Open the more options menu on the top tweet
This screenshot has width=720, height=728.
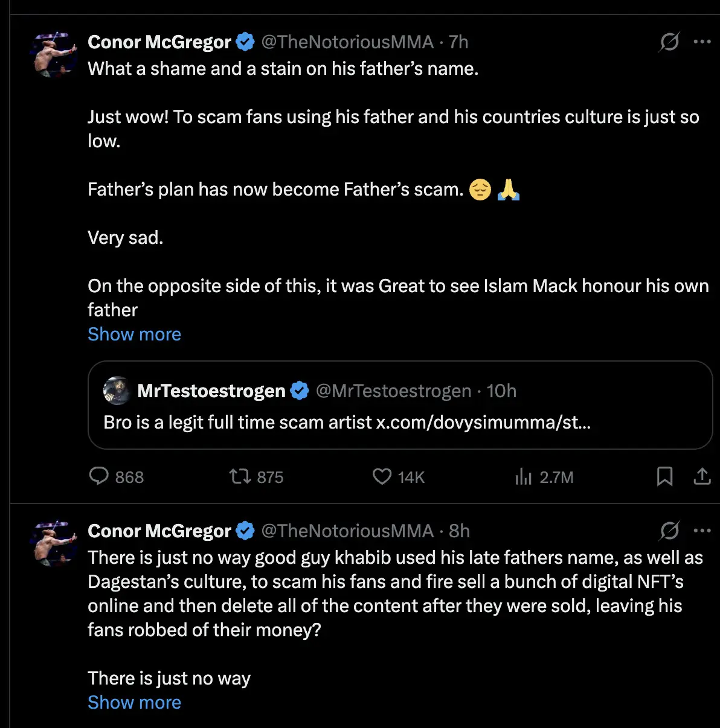702,42
